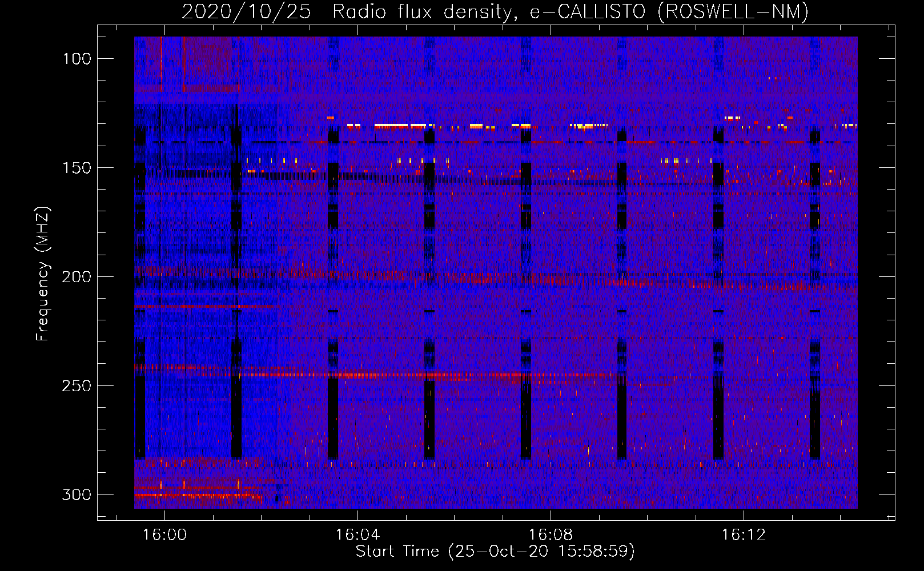The width and height of the screenshot is (924, 571).
Task: Select the '300' frequency axis label
Action: click(76, 495)
